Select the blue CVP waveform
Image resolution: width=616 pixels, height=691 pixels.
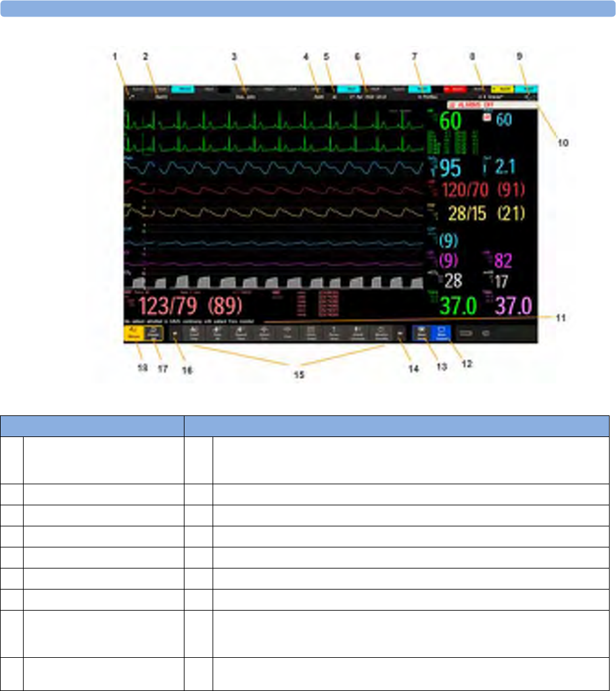tap(274, 242)
